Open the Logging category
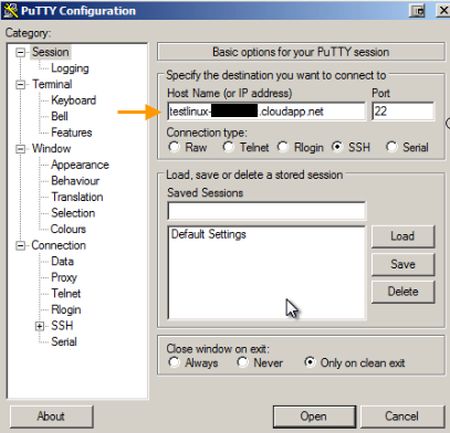Image resolution: width=450 pixels, height=433 pixels. tap(70, 68)
